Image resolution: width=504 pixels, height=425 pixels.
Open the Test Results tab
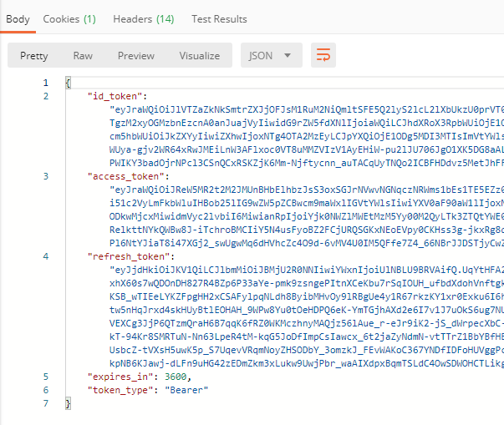[x=219, y=19]
